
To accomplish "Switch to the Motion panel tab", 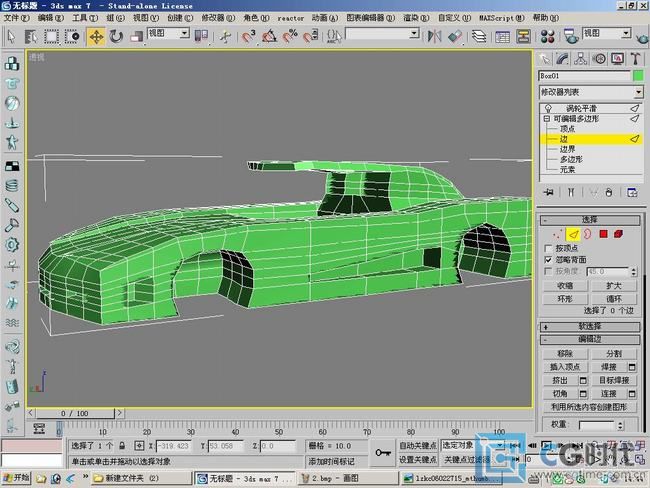I will tap(599, 59).
